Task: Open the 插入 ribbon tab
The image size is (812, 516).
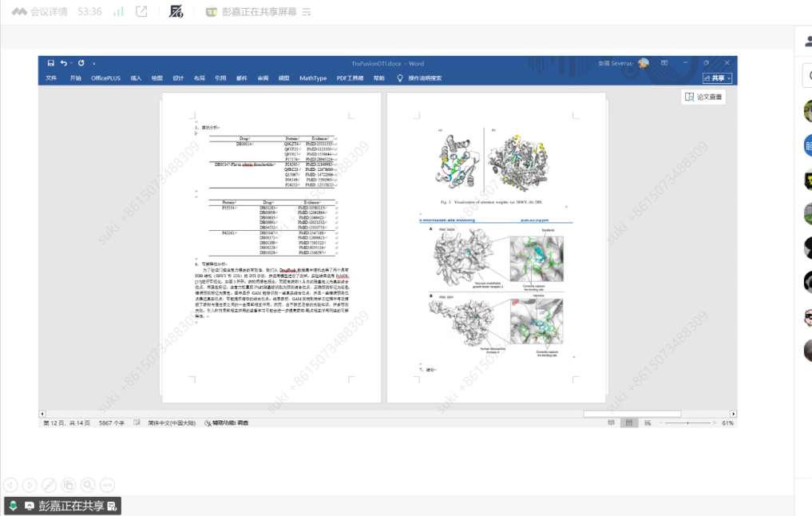Action: (x=136, y=78)
